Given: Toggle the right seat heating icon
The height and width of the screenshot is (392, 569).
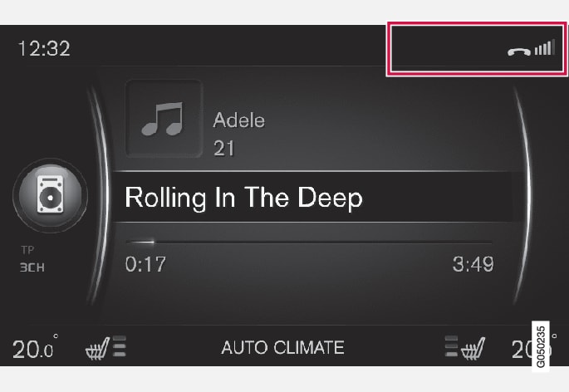Looking at the screenshot, I should tap(473, 346).
